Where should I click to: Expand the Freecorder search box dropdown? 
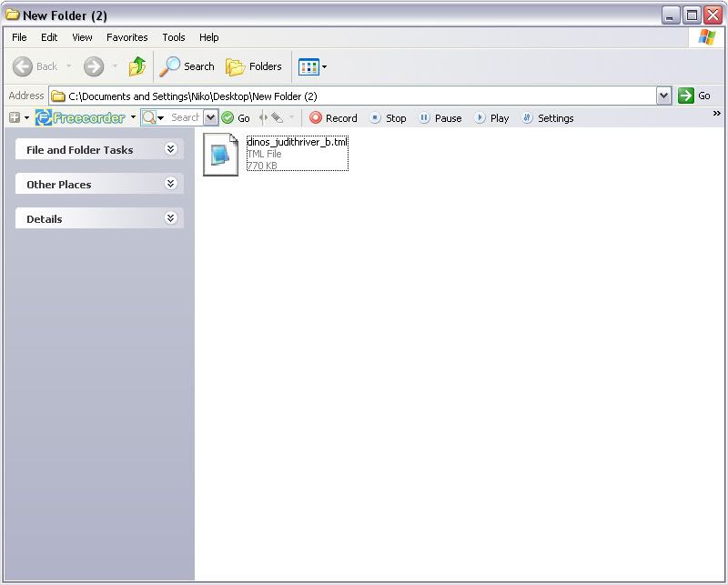coord(210,117)
